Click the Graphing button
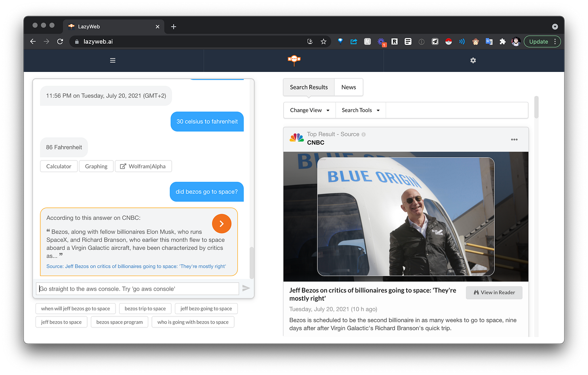588x375 pixels. coord(96,166)
